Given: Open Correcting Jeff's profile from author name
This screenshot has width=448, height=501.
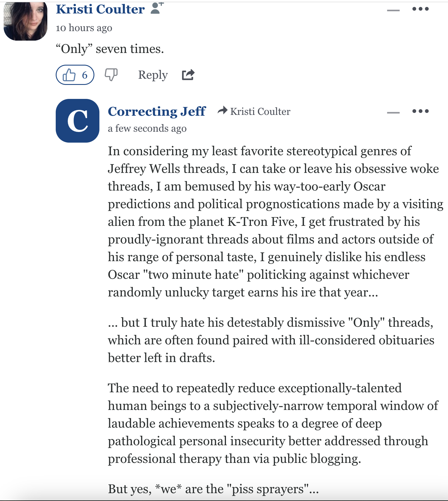Looking at the screenshot, I should pyautogui.click(x=157, y=111).
